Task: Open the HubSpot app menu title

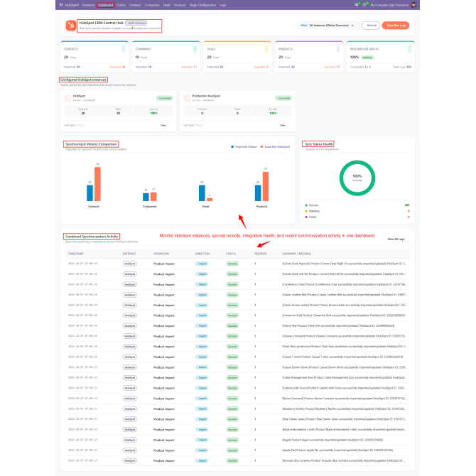Action: pos(72,5)
